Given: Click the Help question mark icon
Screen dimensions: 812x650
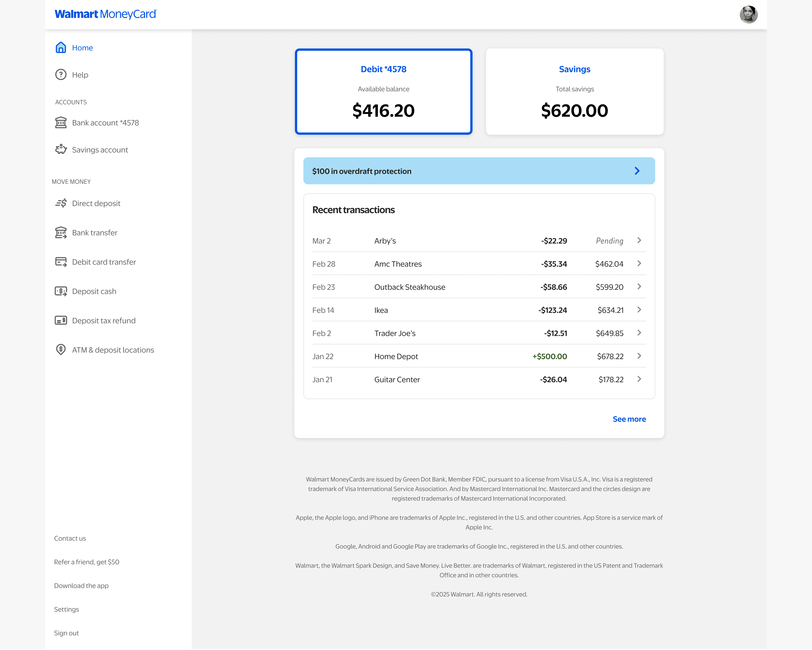Looking at the screenshot, I should (61, 75).
